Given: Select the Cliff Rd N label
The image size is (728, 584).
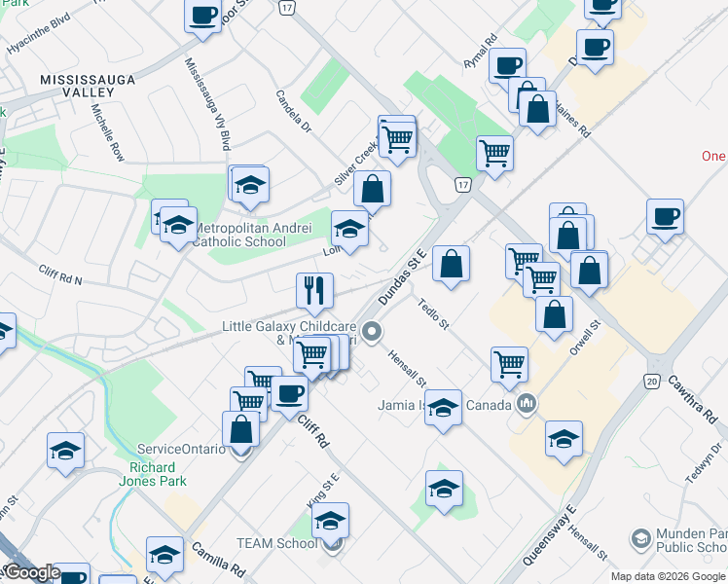Looking at the screenshot, I should coord(60,274).
